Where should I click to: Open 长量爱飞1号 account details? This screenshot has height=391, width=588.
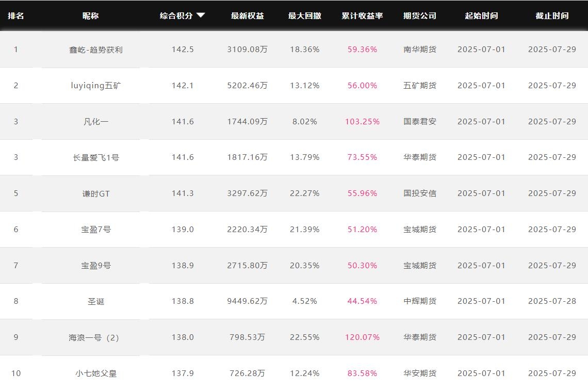[x=96, y=157]
